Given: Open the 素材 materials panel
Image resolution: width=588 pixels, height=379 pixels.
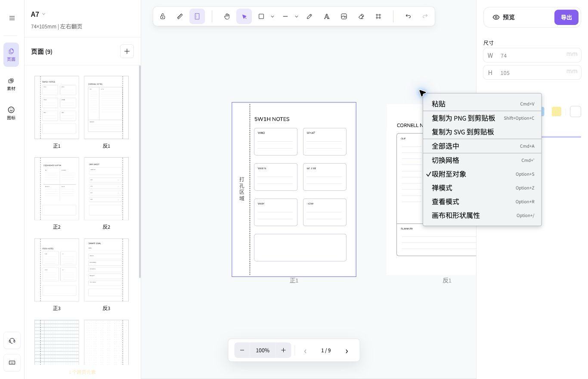Looking at the screenshot, I should pyautogui.click(x=11, y=84).
